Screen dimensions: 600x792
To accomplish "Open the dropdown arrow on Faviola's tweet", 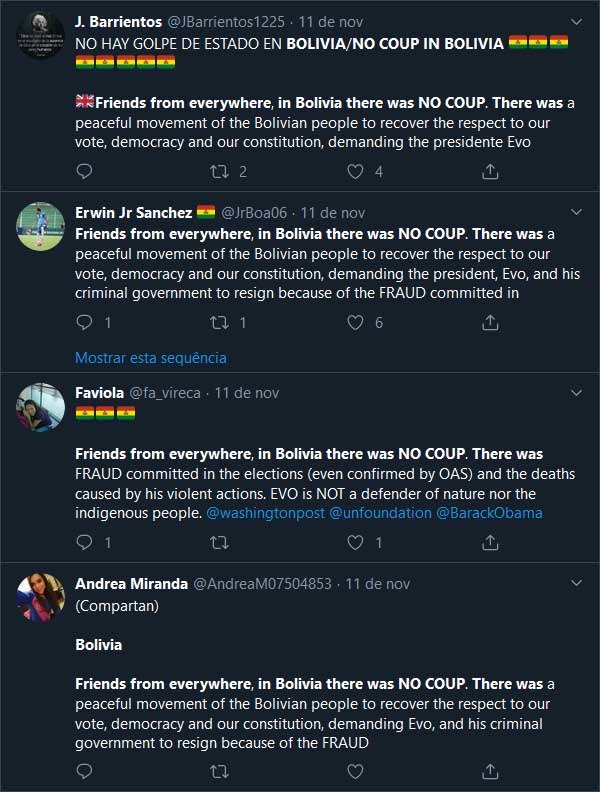I will point(576,392).
